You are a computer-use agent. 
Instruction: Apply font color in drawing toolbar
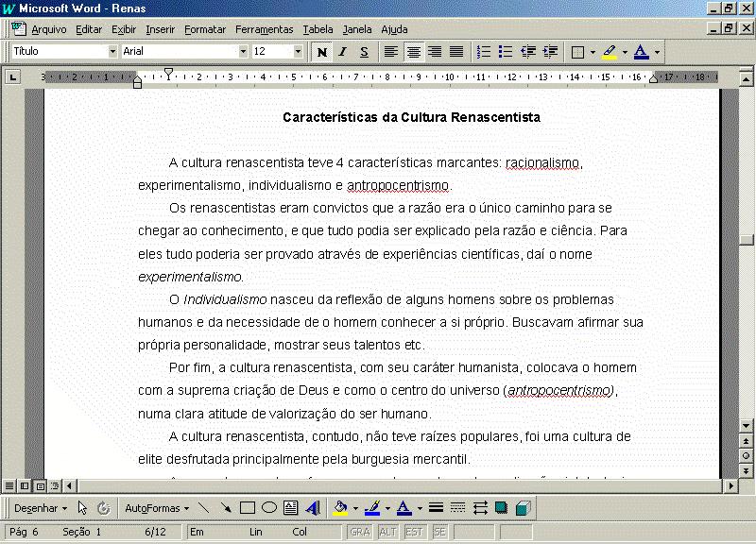[x=404, y=507]
